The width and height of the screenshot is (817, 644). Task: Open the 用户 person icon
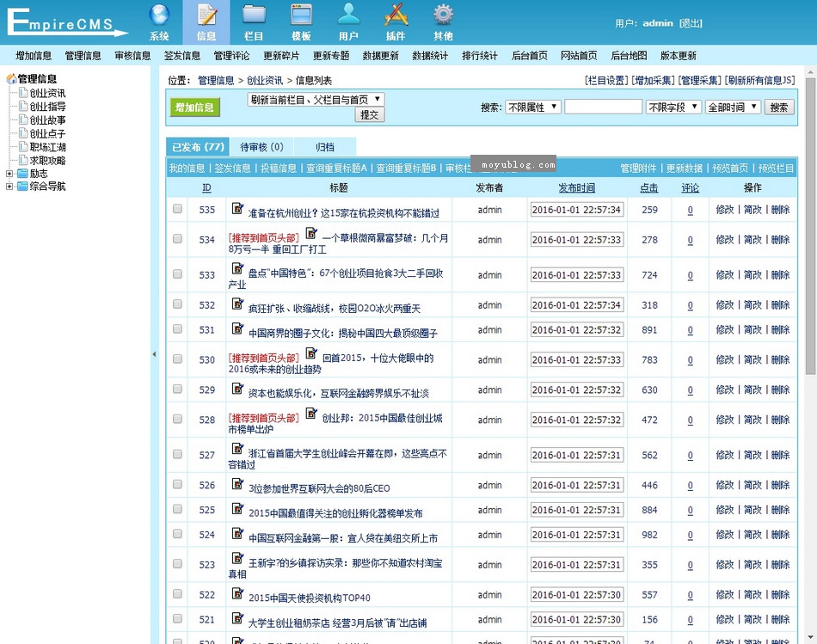pos(348,14)
